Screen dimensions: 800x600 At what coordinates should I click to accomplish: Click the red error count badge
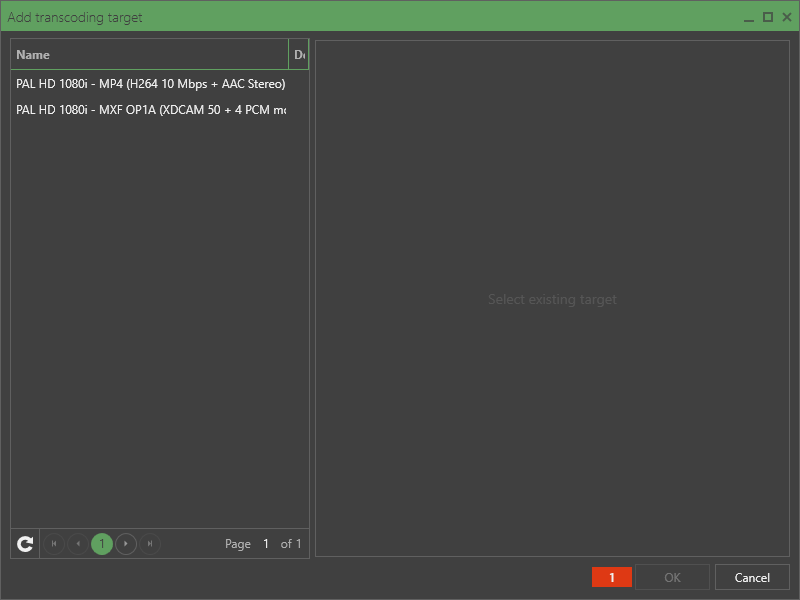(612, 577)
